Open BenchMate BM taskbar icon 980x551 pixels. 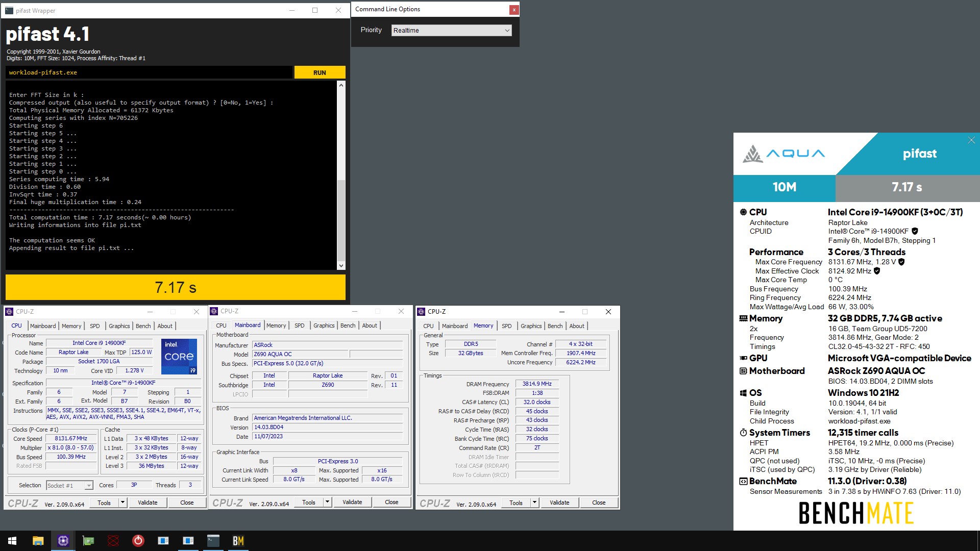click(x=238, y=541)
